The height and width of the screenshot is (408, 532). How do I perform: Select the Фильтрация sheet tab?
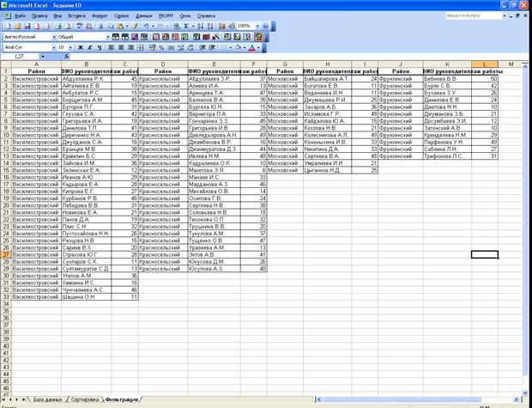point(122,399)
